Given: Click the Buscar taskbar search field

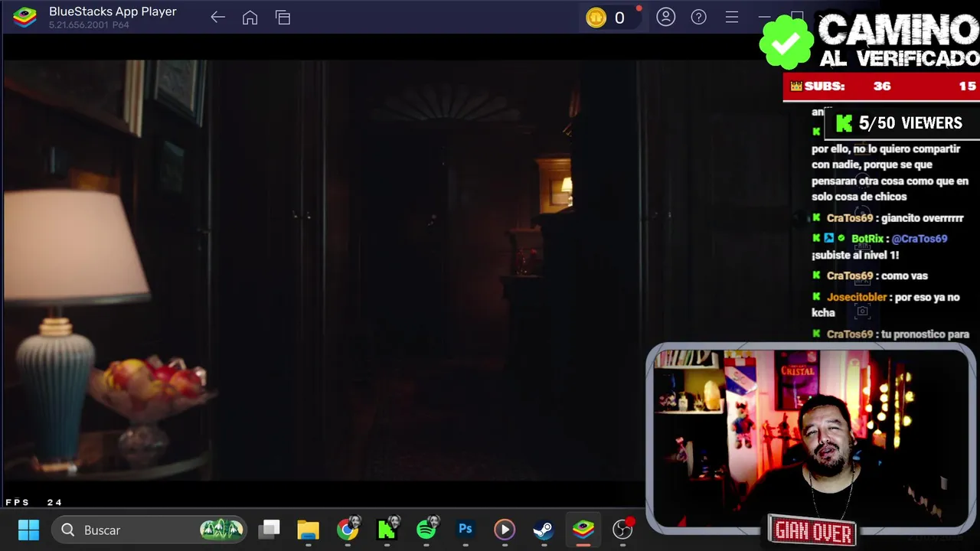Looking at the screenshot, I should 149,530.
